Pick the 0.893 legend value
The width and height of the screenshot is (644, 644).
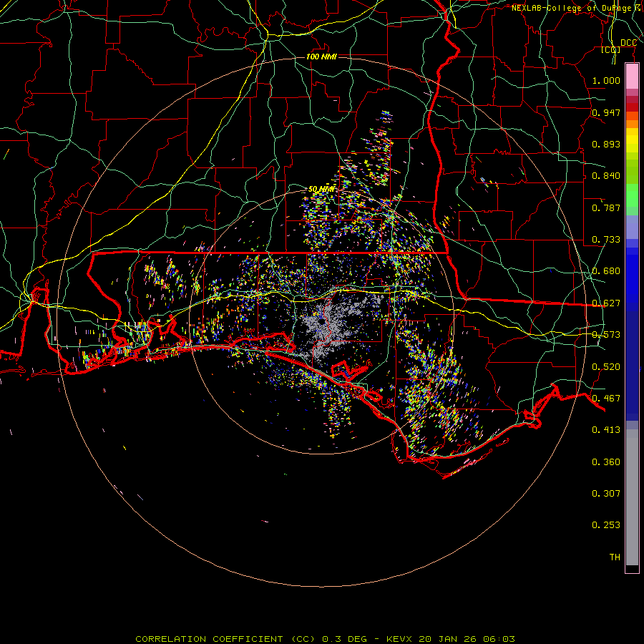coord(606,145)
